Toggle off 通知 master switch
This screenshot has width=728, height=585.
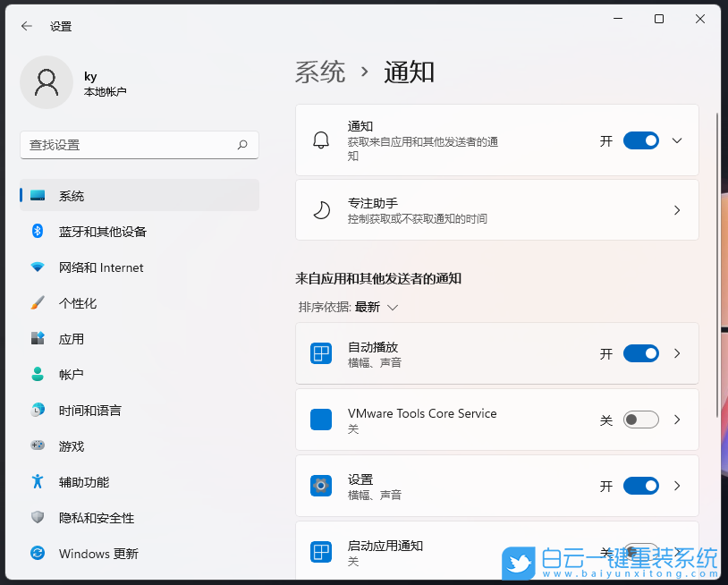tap(640, 140)
